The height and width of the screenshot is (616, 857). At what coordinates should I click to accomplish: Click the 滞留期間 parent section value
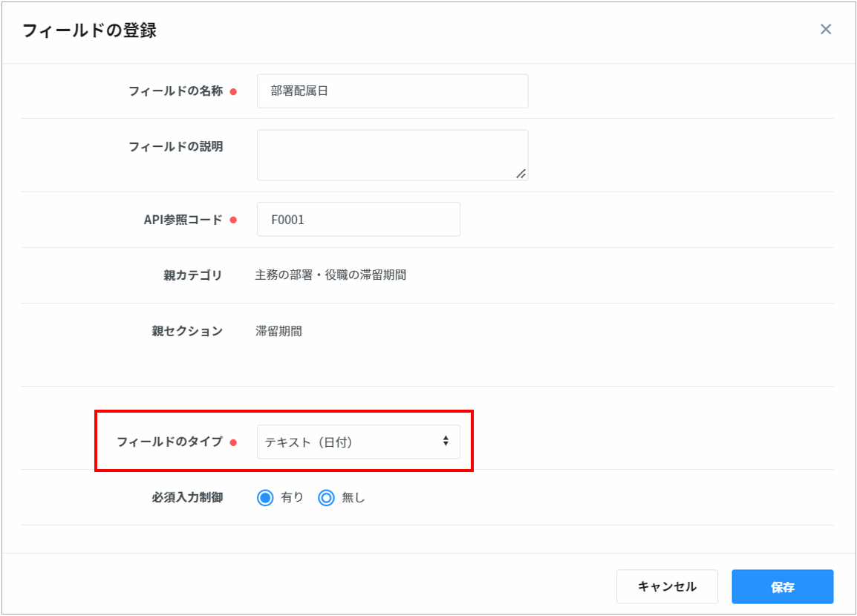tap(278, 331)
